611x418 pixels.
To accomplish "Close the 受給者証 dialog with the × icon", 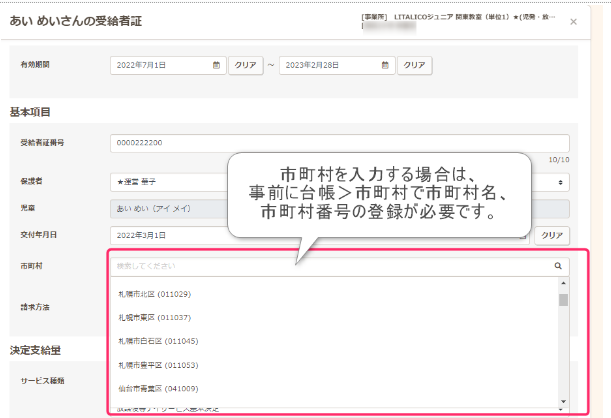I will click(573, 21).
